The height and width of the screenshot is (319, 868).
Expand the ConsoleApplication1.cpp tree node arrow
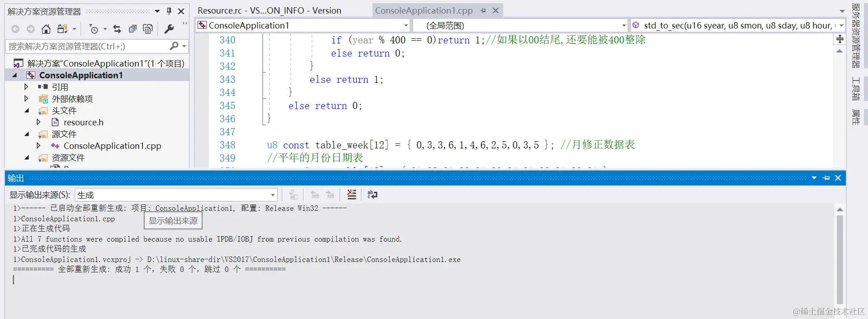[38, 145]
